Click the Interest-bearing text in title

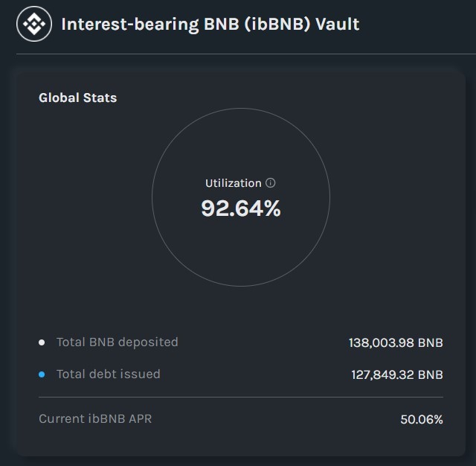(x=130, y=25)
